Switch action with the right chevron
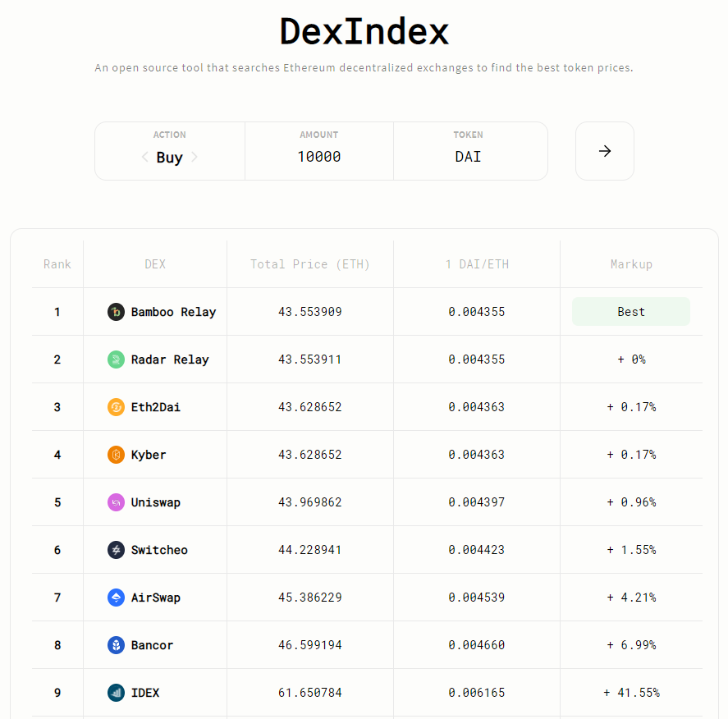Image resolution: width=728 pixels, height=719 pixels. click(195, 157)
